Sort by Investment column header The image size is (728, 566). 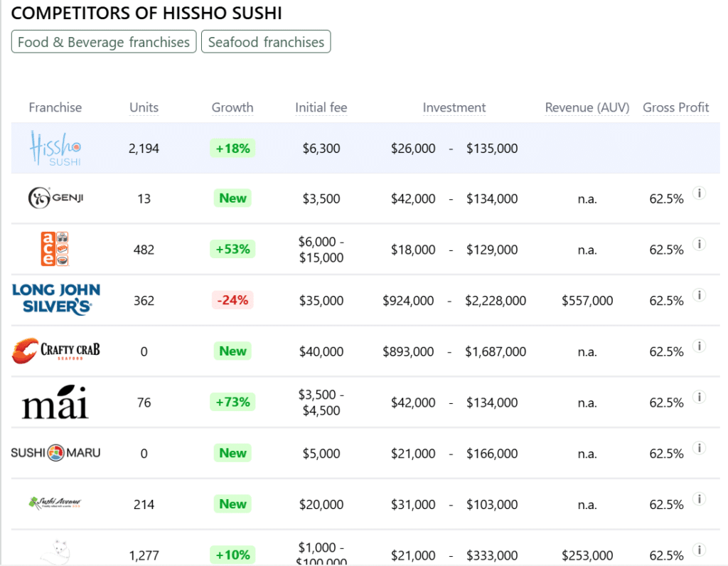point(454,107)
